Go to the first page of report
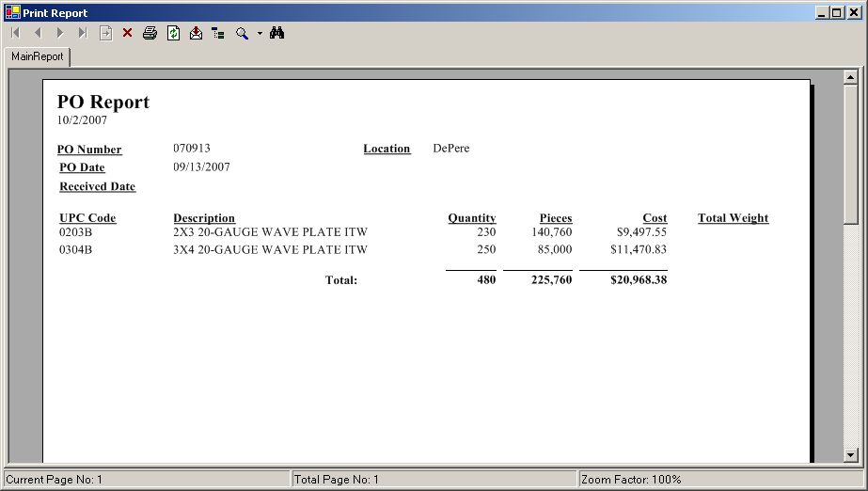Screen dimensions: 868x491 [x=15, y=33]
